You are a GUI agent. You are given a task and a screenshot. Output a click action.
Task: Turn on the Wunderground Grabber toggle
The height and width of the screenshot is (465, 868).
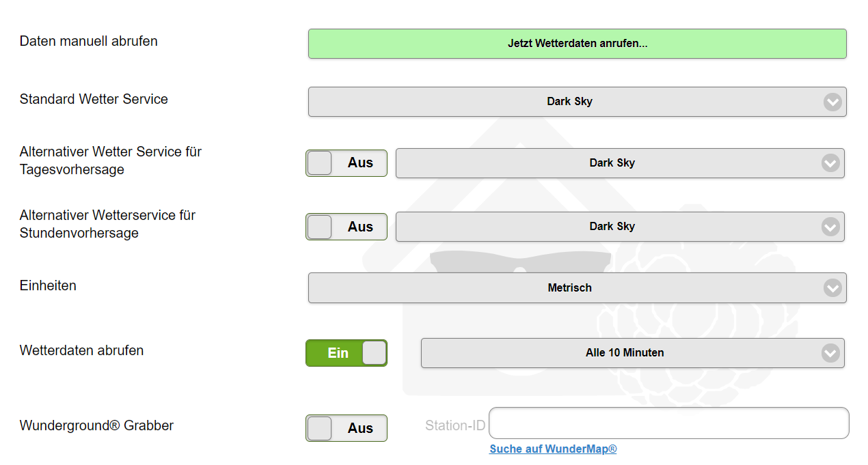[346, 428]
